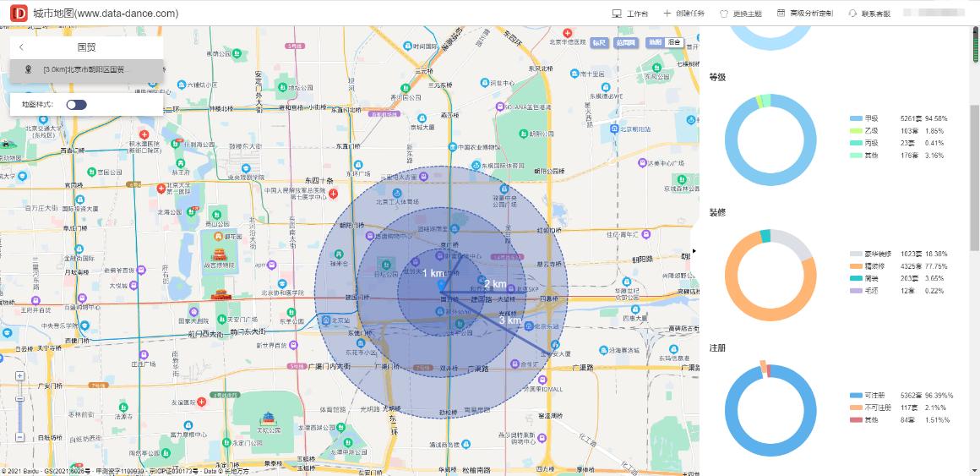Click the 标尺 map tool button
The image size is (980, 476).
point(599,42)
